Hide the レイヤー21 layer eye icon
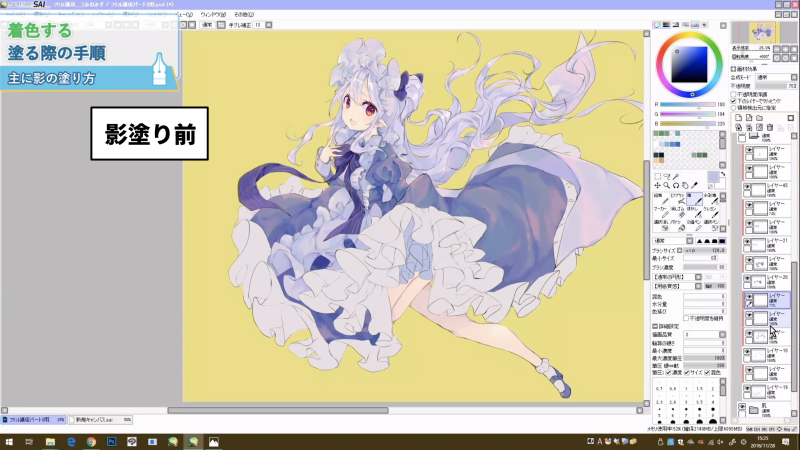800x450 pixels. (x=748, y=242)
